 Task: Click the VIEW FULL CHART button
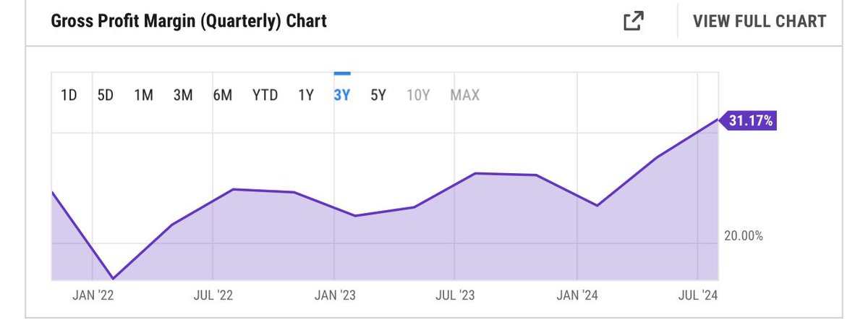[x=759, y=21]
